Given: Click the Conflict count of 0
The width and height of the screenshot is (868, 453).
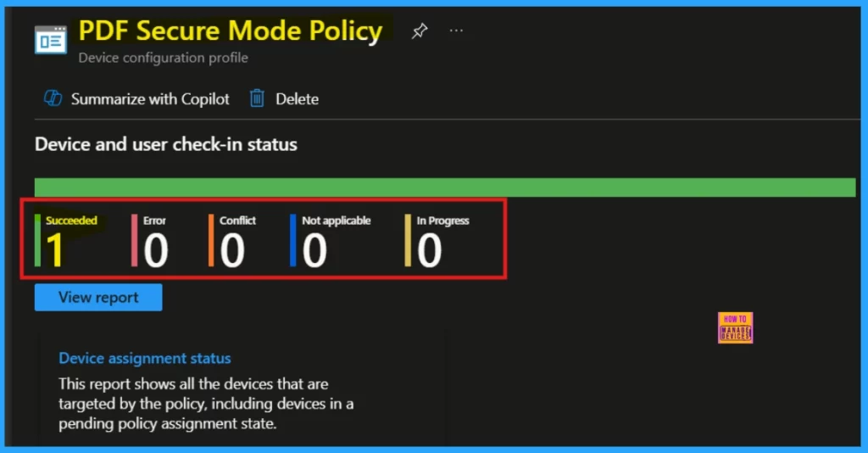Looking at the screenshot, I should (x=232, y=250).
